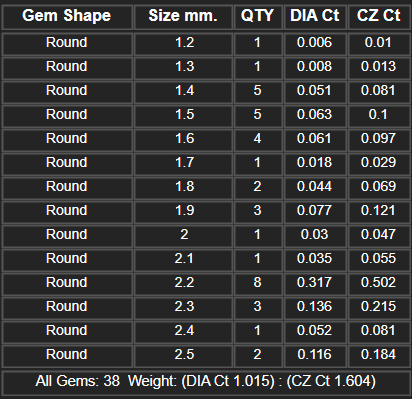The height and width of the screenshot is (399, 412).
Task: Click the CZ Ct column header
Action: (379, 16)
